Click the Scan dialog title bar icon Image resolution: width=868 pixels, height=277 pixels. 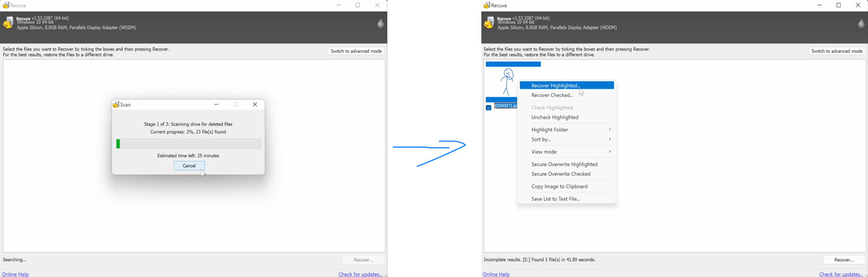(116, 104)
